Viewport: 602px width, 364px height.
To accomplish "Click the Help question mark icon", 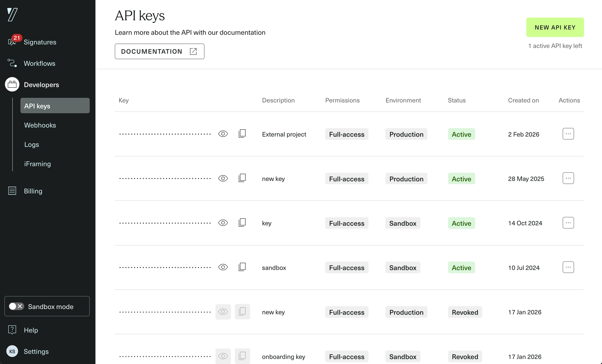I will click(x=12, y=330).
